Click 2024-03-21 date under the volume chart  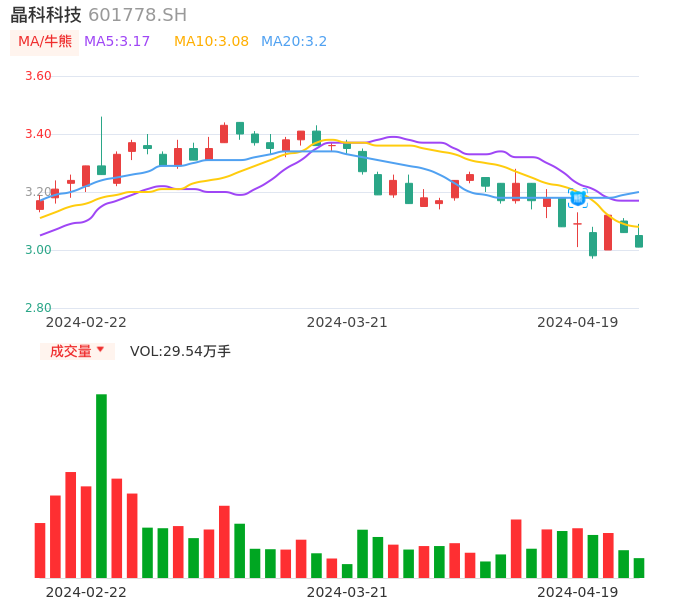click(x=347, y=592)
